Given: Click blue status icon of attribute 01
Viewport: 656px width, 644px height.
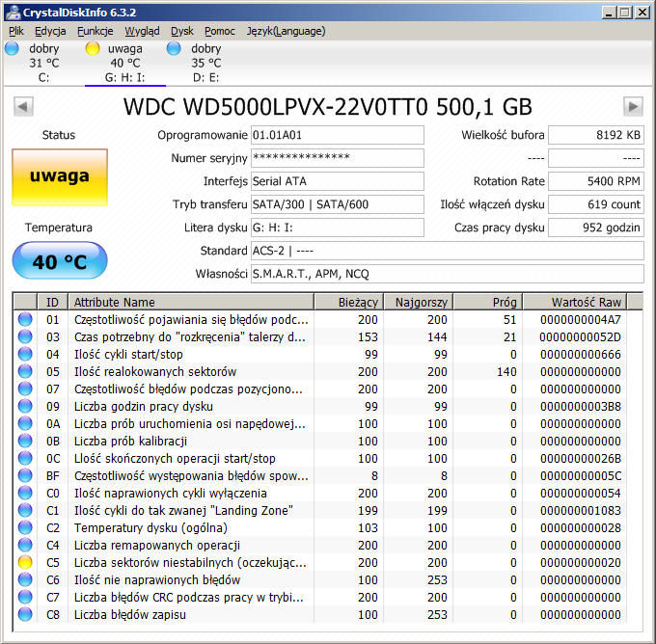Looking at the screenshot, I should point(25,319).
